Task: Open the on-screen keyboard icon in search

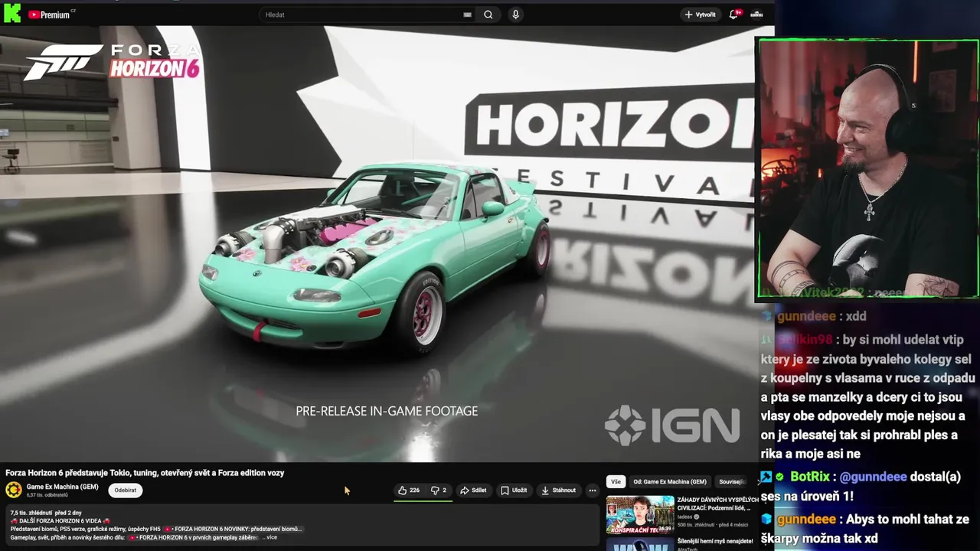Action: pos(467,15)
